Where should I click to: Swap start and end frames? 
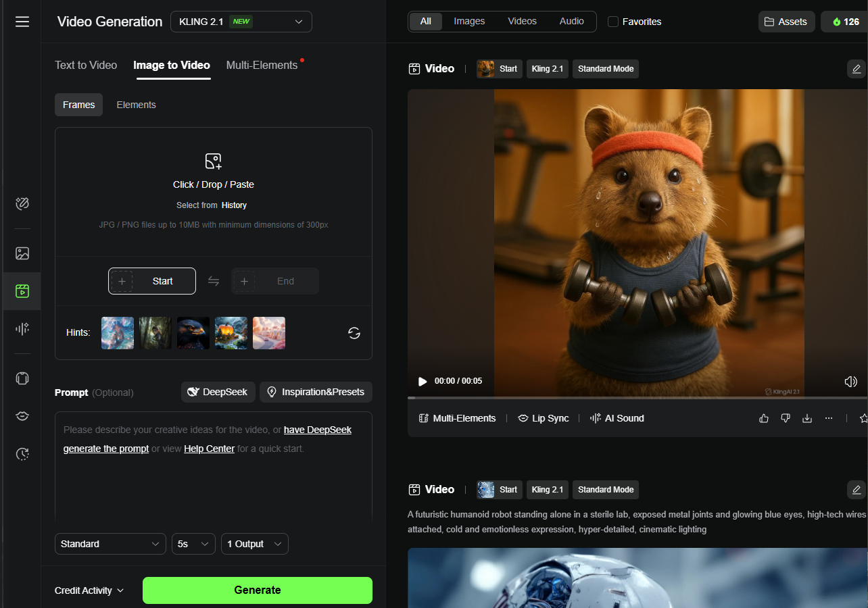214,281
